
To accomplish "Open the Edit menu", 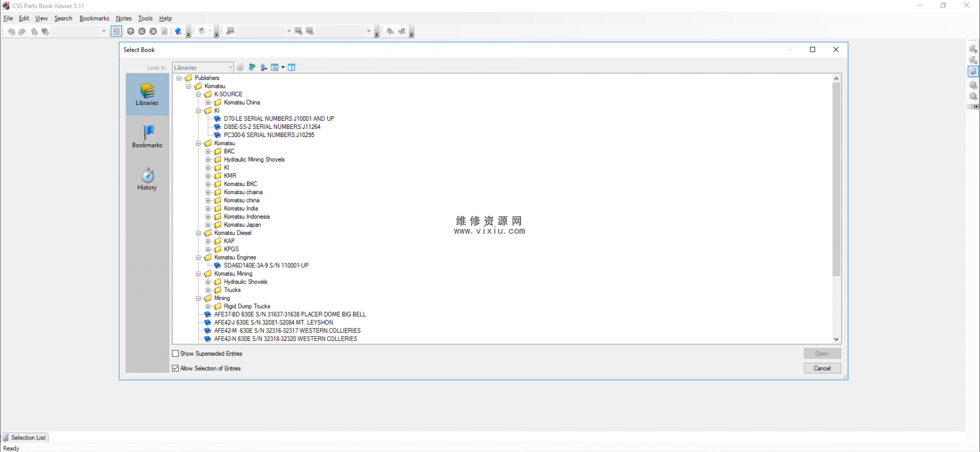I will (x=24, y=18).
